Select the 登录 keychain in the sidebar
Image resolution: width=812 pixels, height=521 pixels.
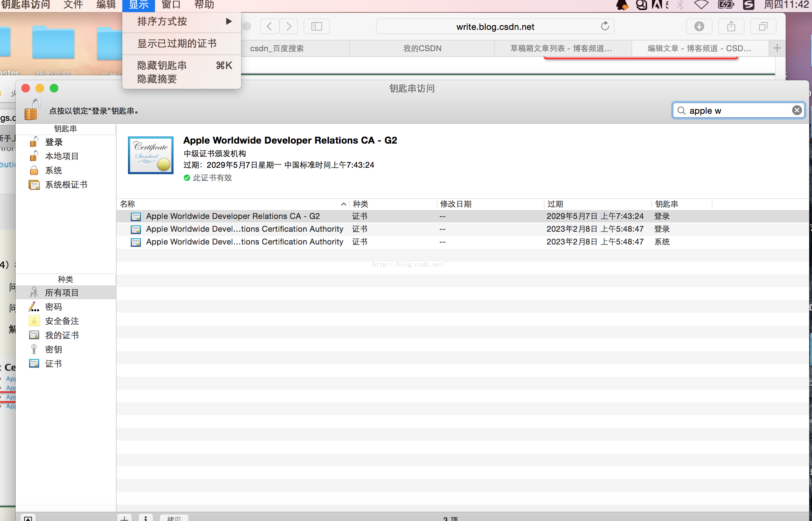point(66,142)
